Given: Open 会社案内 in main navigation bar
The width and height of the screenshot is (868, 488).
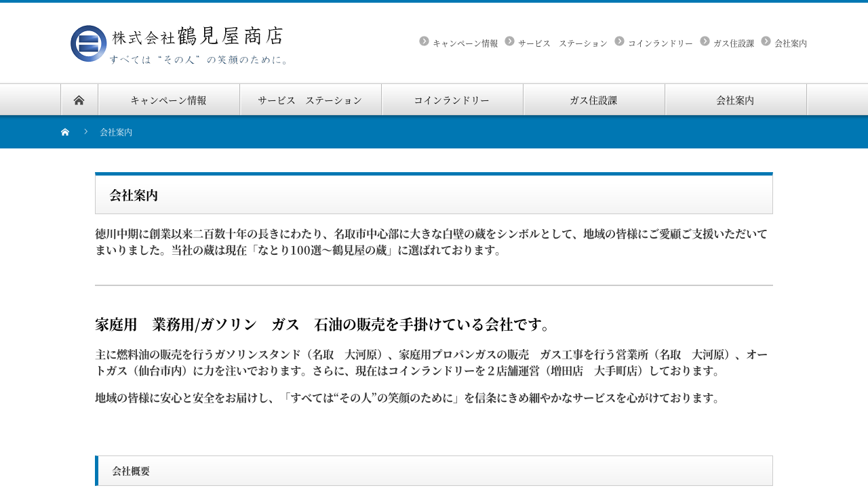Looking at the screenshot, I should pos(736,100).
